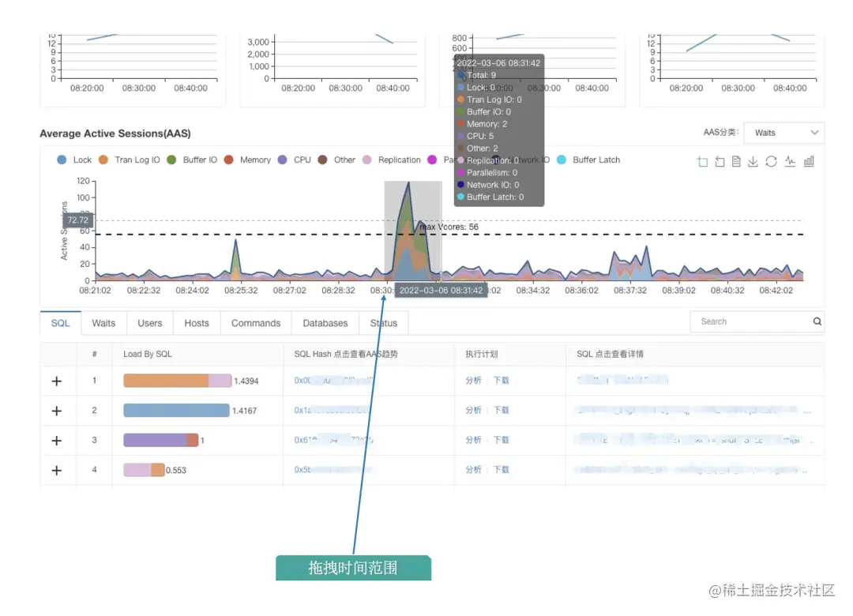Viewport: 853px width, 616px height.
Task: Click the blue load bar valued 1.4167
Action: 176,411
